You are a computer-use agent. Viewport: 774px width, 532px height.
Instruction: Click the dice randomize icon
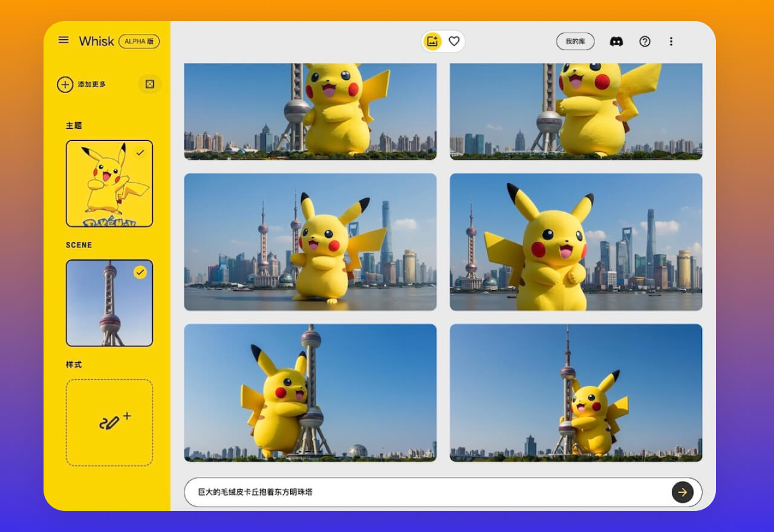[150, 84]
